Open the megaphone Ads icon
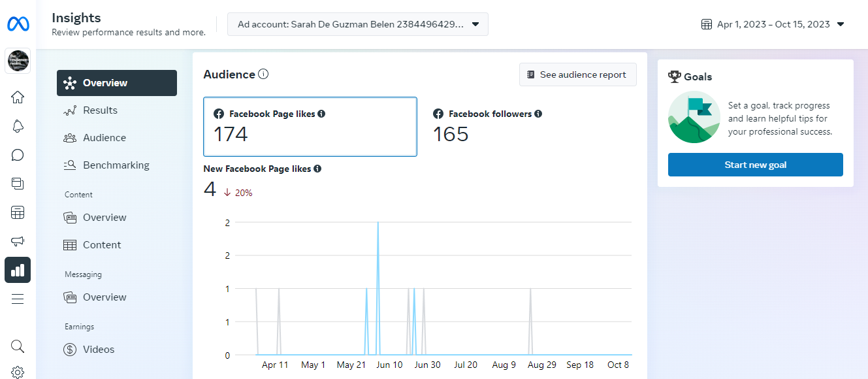Viewport: 868px width, 379px height. [x=18, y=241]
